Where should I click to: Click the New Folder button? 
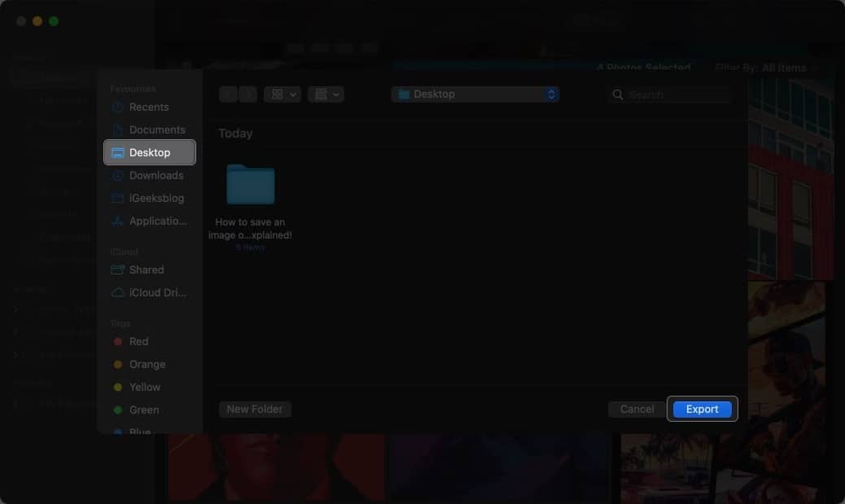(x=255, y=409)
